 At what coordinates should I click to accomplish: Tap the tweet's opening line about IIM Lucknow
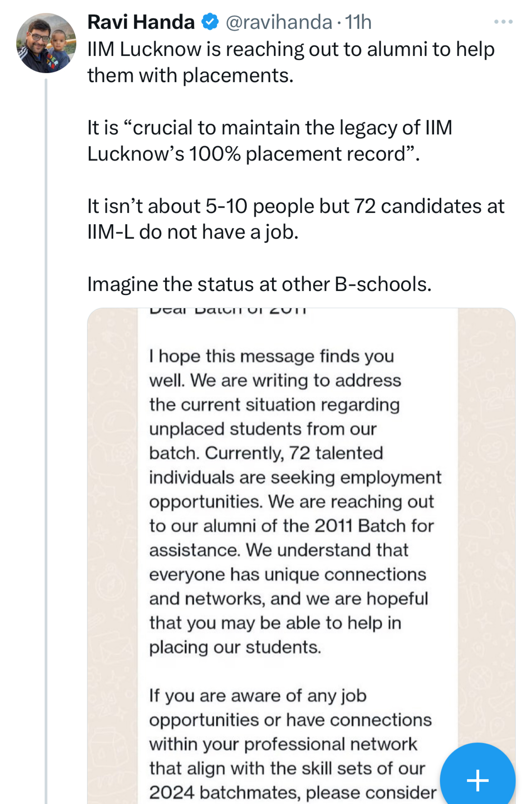pos(291,50)
